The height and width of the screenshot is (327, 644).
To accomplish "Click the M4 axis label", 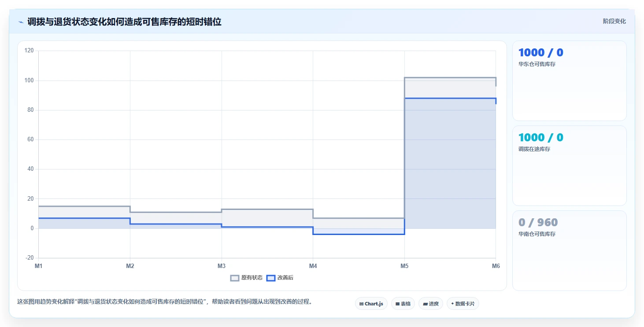I will tap(313, 266).
